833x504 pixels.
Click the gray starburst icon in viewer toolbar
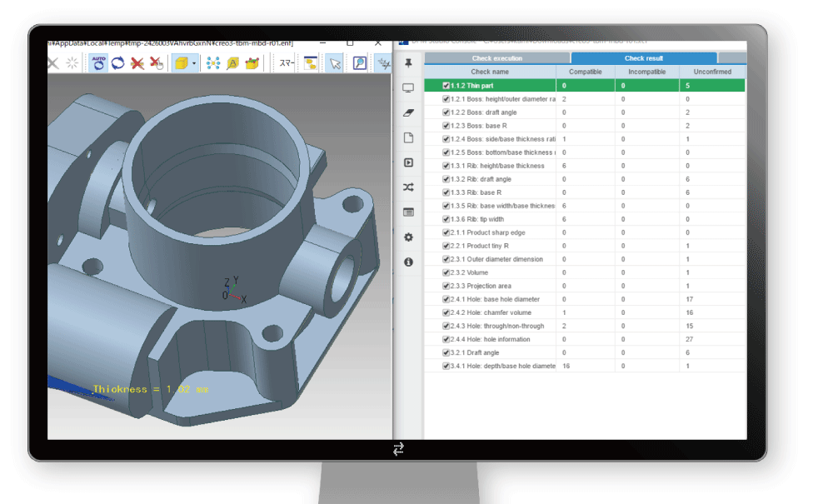[x=72, y=64]
